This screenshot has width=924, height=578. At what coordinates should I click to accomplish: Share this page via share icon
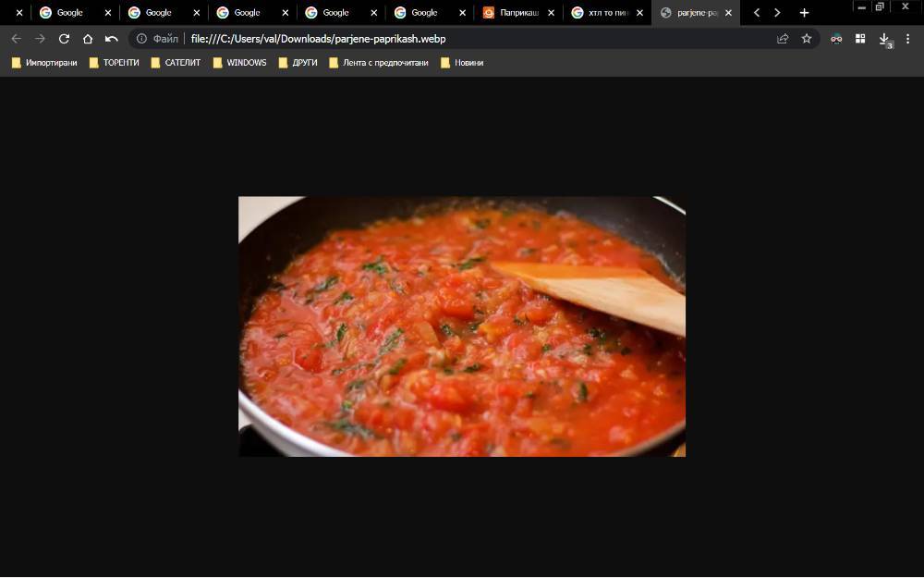783,39
